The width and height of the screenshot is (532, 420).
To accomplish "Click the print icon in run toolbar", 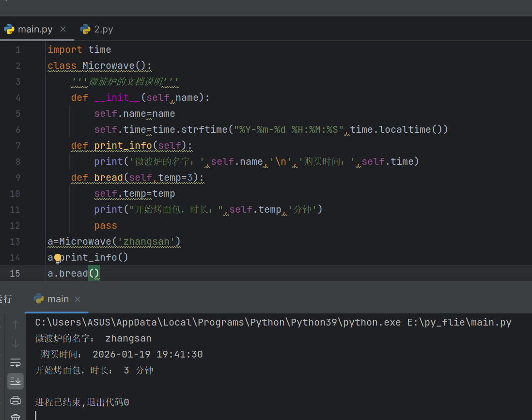I will 16,400.
